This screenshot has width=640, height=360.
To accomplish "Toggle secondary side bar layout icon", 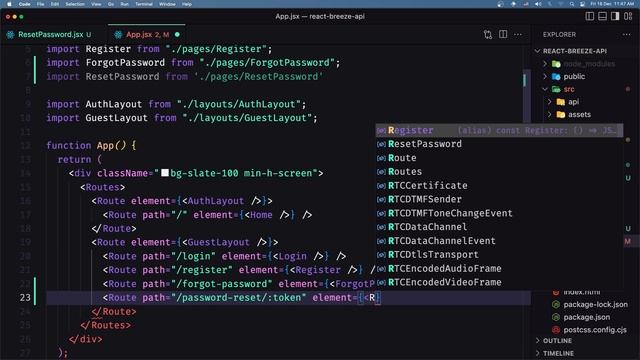I will click(615, 16).
